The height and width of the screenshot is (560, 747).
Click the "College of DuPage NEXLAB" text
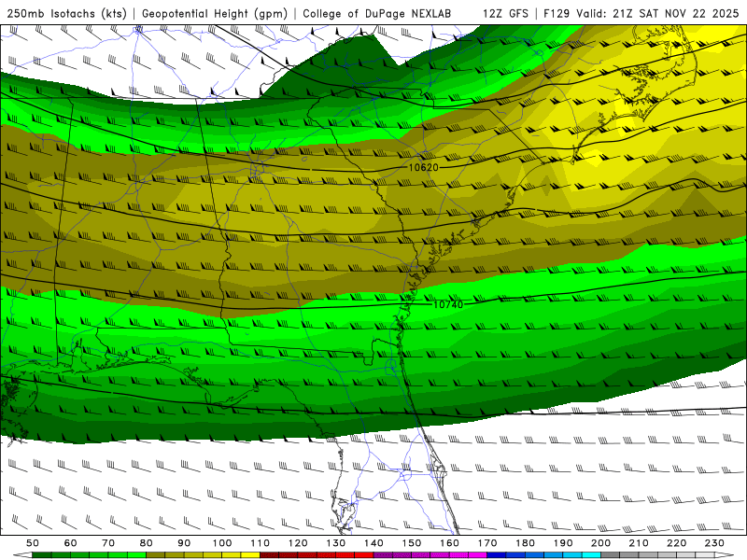coord(377,14)
